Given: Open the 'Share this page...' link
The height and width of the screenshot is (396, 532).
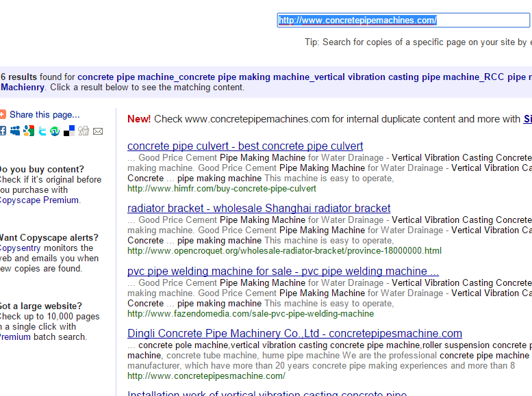Looking at the screenshot, I should 45,115.
